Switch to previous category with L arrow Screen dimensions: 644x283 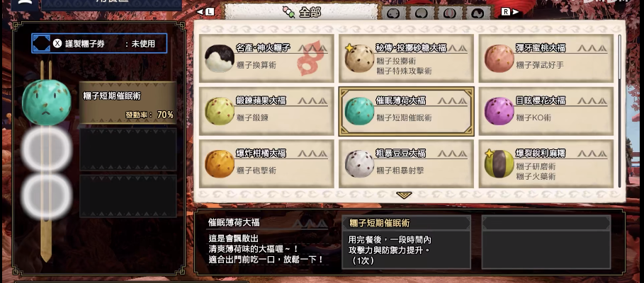click(205, 12)
